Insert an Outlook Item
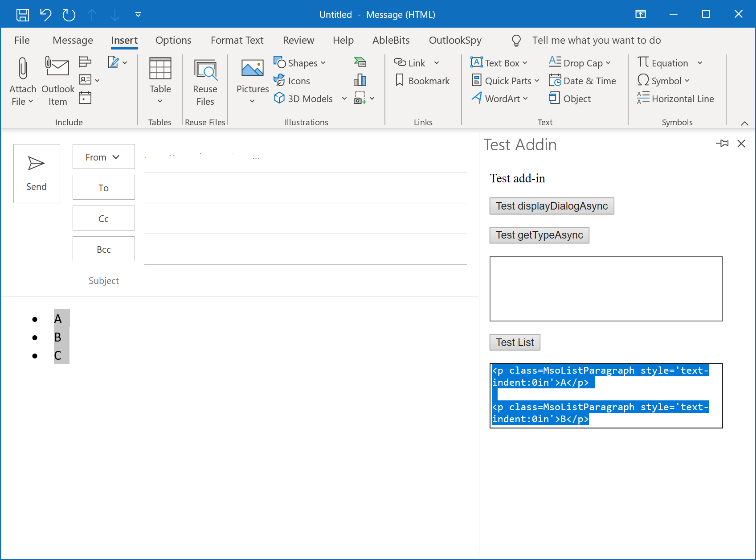Screen dimensions: 756x560 [x=57, y=80]
